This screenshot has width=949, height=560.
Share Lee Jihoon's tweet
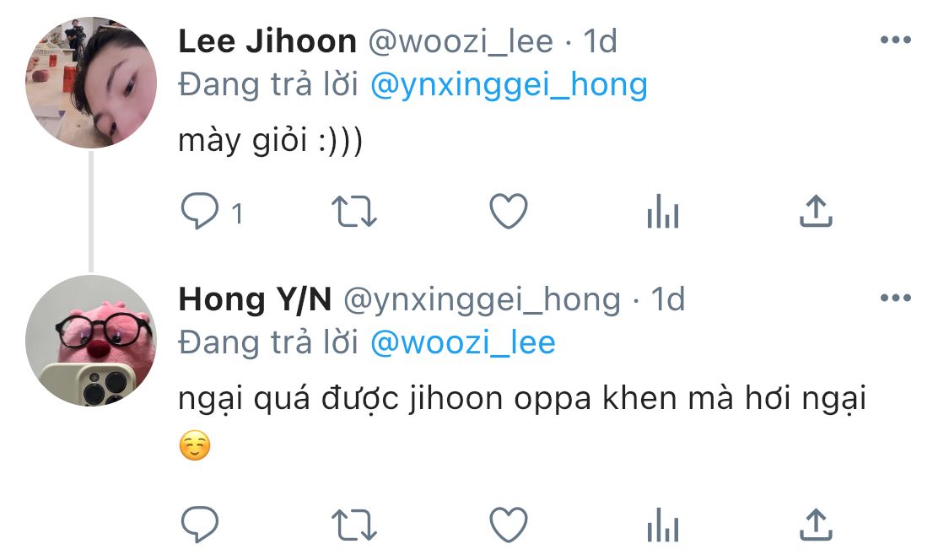pos(816,212)
